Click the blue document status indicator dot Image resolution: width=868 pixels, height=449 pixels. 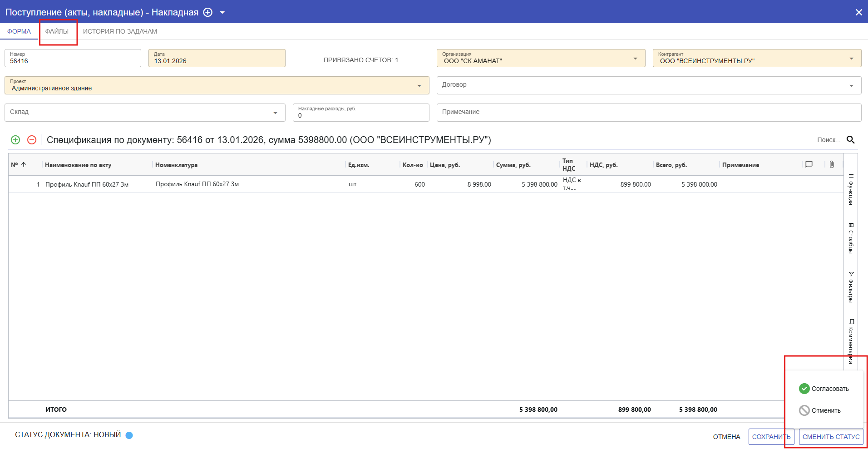[129, 435]
